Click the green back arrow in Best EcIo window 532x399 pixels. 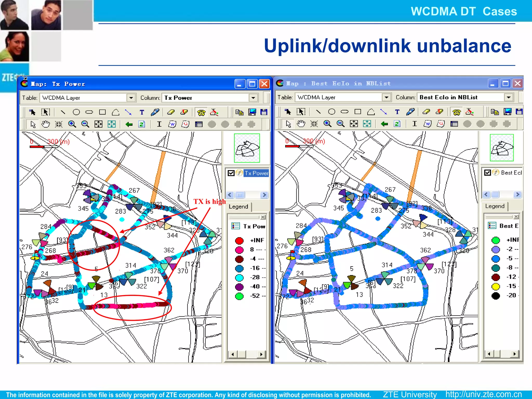coord(384,124)
